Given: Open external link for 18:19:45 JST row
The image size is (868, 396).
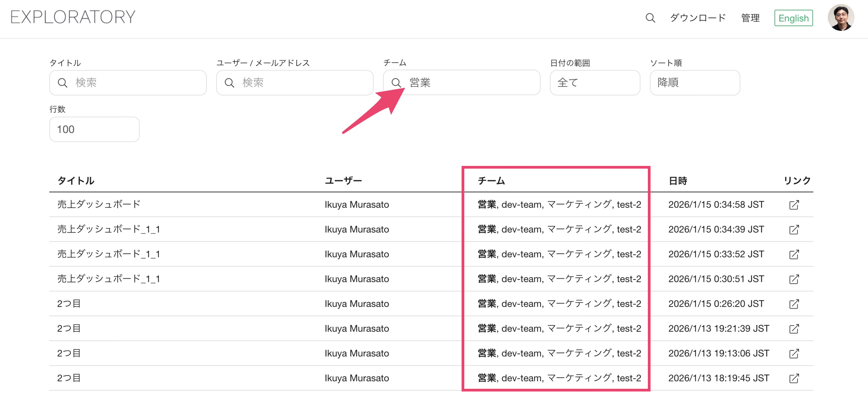Looking at the screenshot, I should point(794,378).
